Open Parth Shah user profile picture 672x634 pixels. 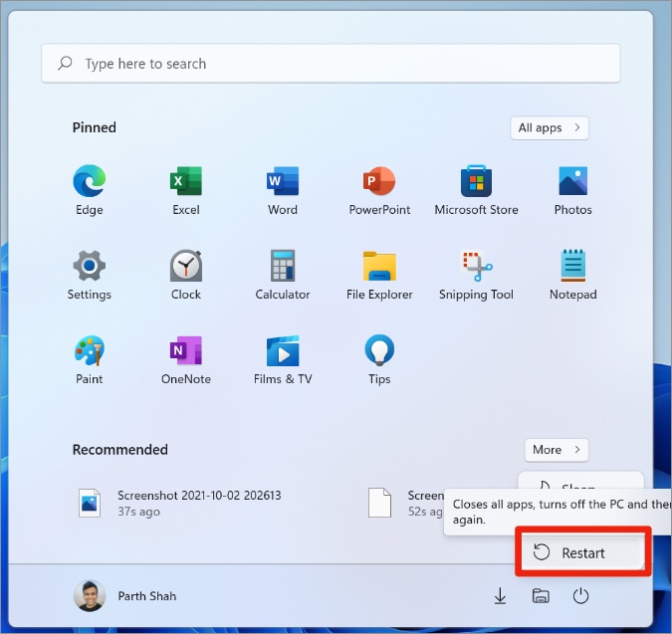tap(90, 596)
